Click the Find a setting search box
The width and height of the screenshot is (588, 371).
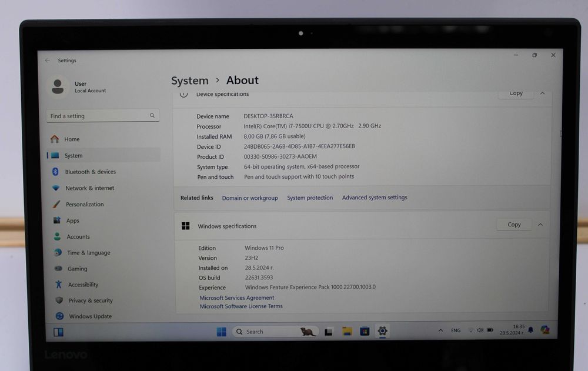pyautogui.click(x=103, y=116)
